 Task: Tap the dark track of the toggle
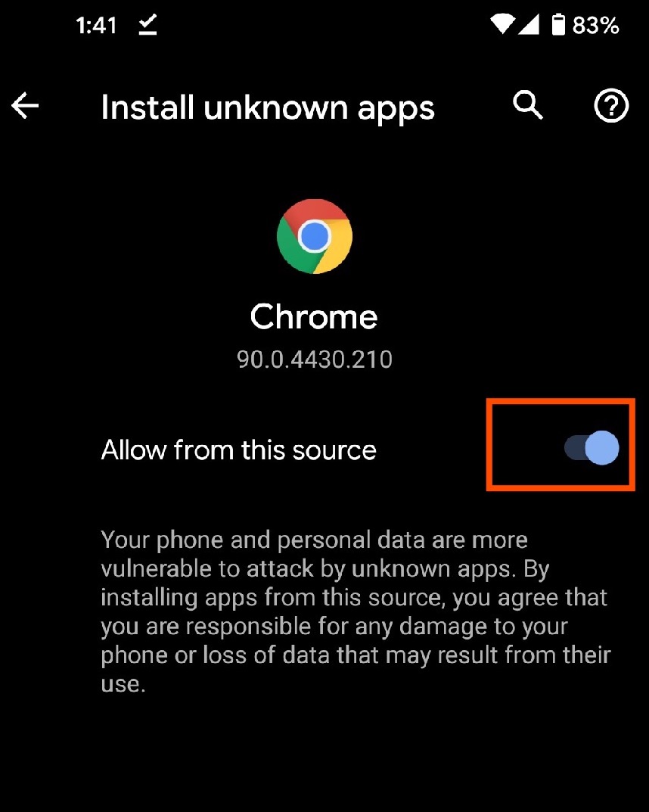click(574, 447)
